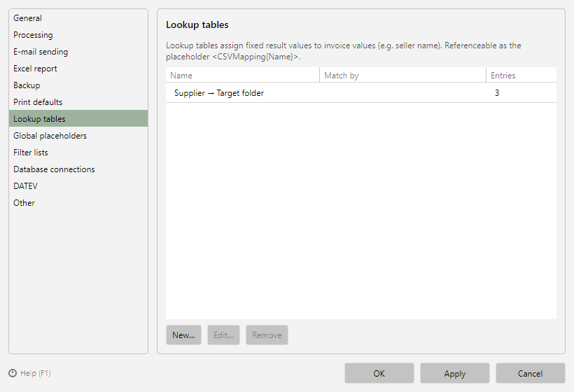Viewport: 574px width, 392px height.
Task: Sort by the Name column header
Action: pos(243,76)
